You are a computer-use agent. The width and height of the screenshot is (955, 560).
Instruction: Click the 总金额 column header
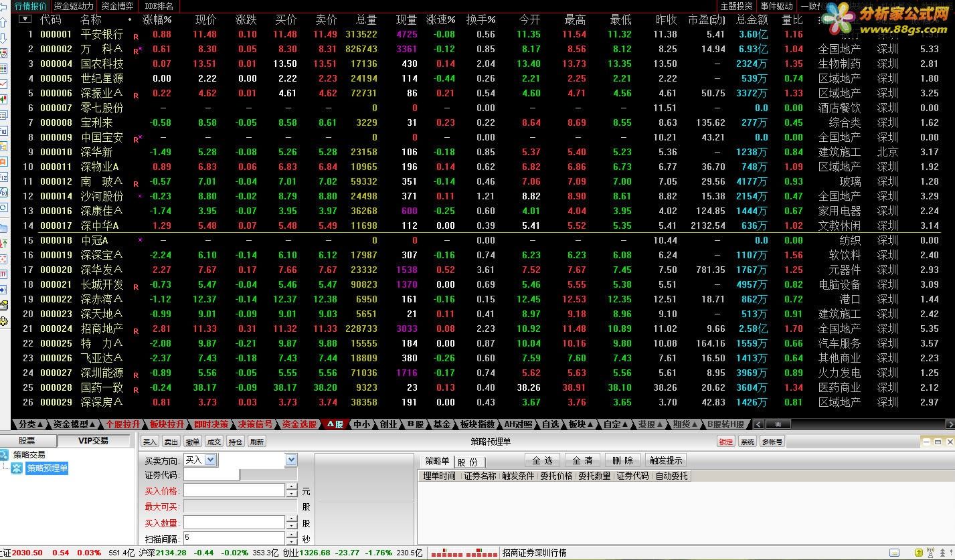pyautogui.click(x=751, y=19)
